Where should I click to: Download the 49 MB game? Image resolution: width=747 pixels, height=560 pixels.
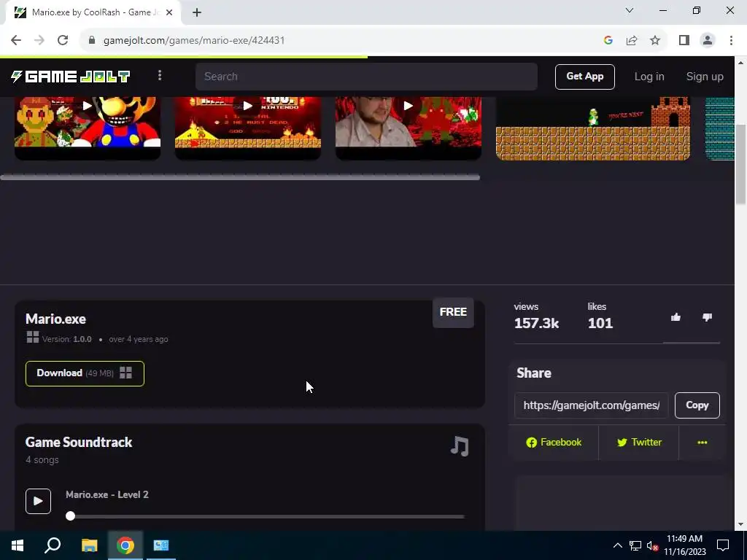(x=85, y=373)
